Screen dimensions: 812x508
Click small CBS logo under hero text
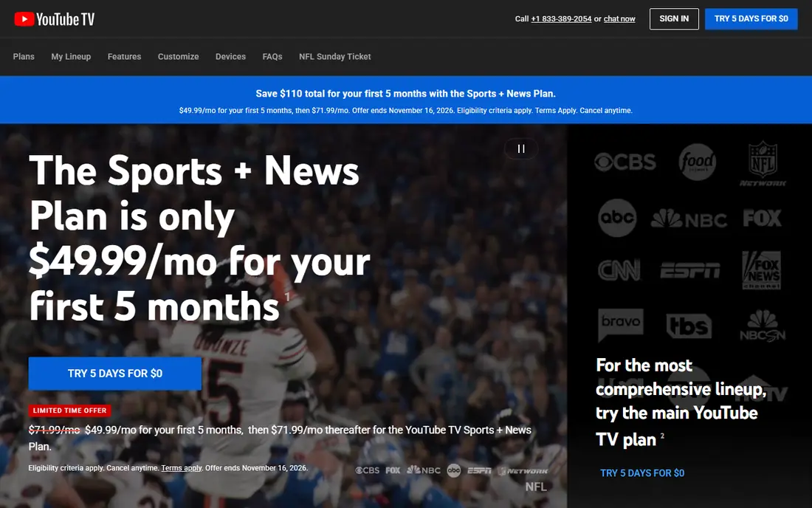pos(367,470)
